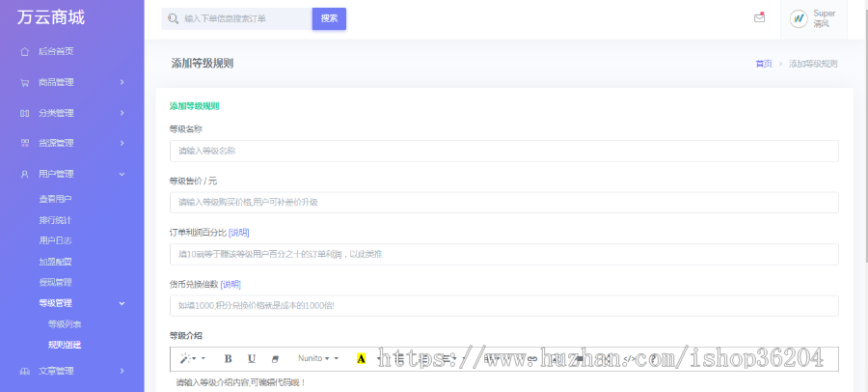Open the 排行统计 submenu item
868x392 pixels.
click(55, 220)
